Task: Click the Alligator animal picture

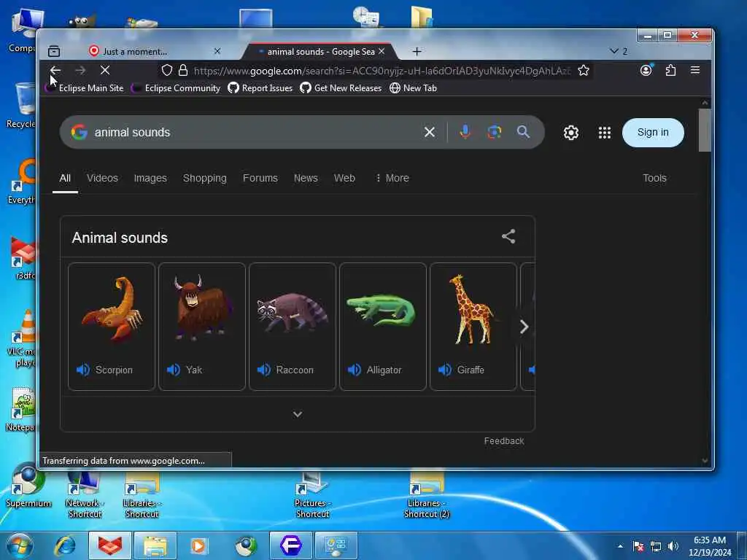Action: [381, 311]
